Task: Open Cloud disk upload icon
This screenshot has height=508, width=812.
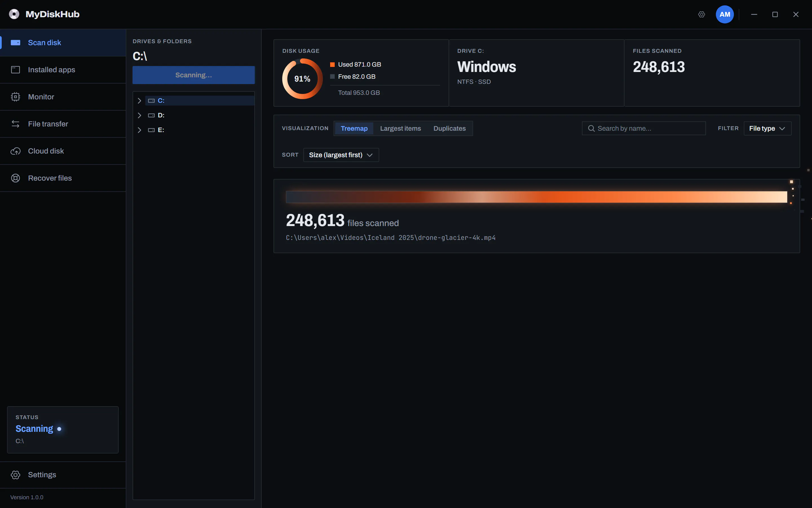Action: pos(16,151)
